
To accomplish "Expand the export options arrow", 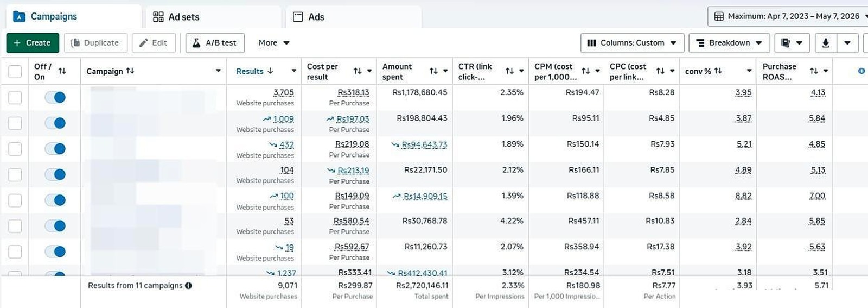I will click(847, 43).
